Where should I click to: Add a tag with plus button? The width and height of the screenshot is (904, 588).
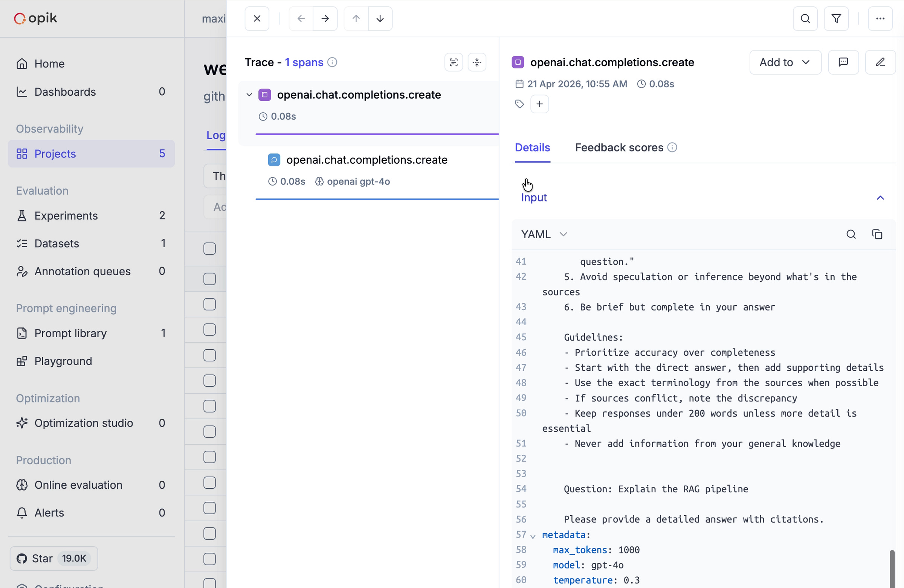tap(539, 104)
